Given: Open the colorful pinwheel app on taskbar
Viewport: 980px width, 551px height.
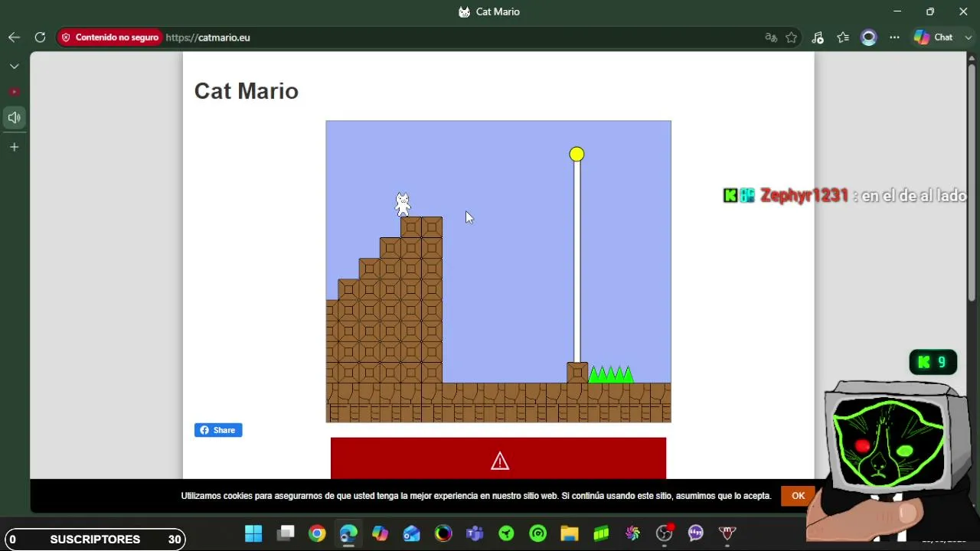Looking at the screenshot, I should pos(632,533).
